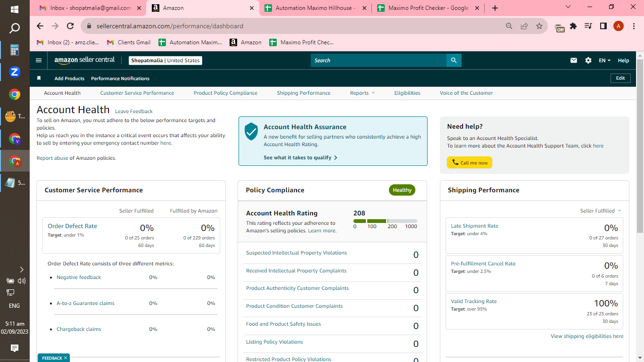Viewport: 644px width, 362px height.
Task: Click the zoom magnifier in the address bar
Action: pos(509,26)
